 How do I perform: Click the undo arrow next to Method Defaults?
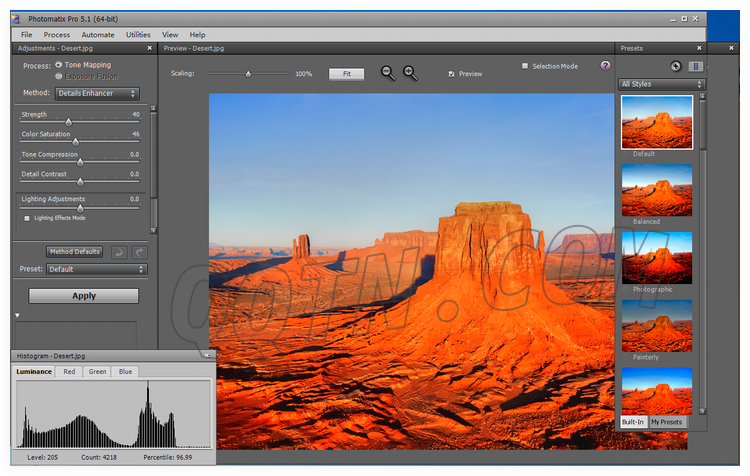(x=119, y=252)
